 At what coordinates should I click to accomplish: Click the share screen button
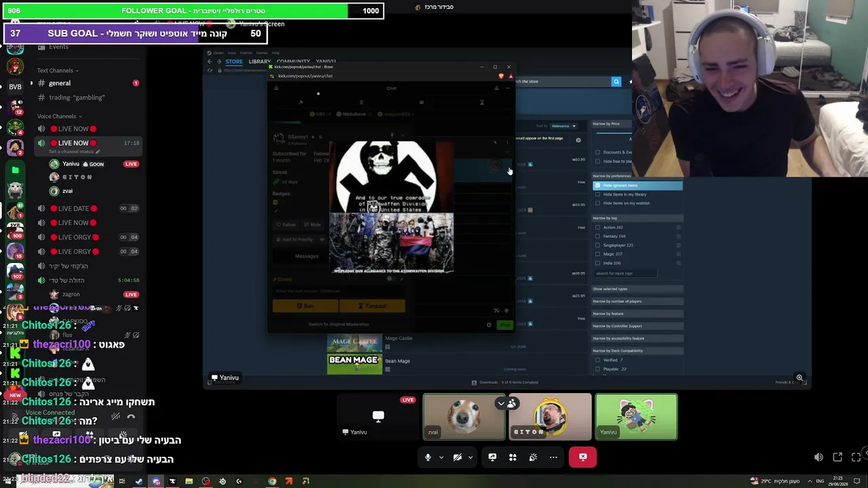tap(492, 457)
